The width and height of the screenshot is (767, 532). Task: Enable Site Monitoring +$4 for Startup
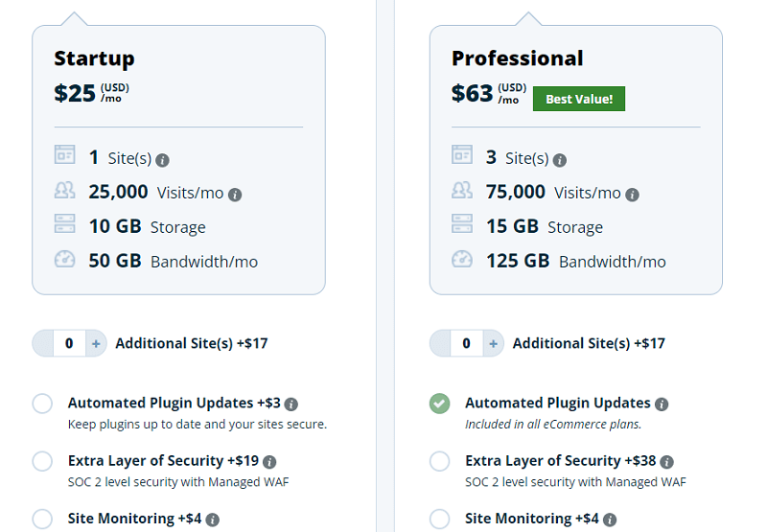42,519
